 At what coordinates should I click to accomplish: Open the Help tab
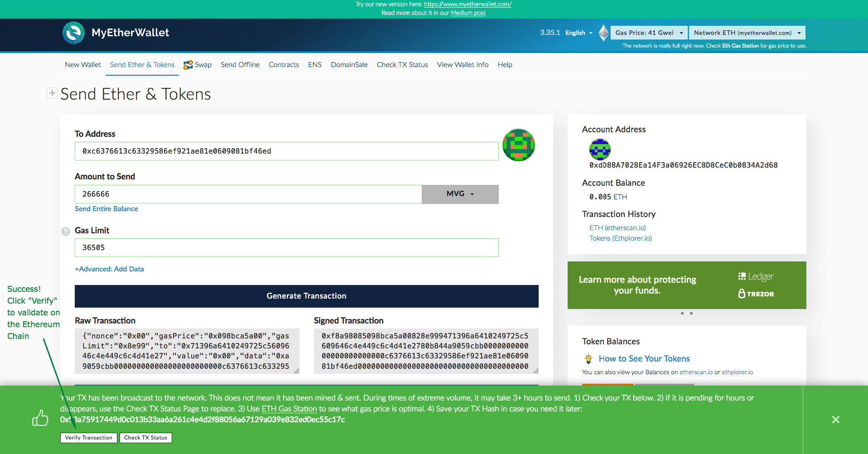(505, 65)
